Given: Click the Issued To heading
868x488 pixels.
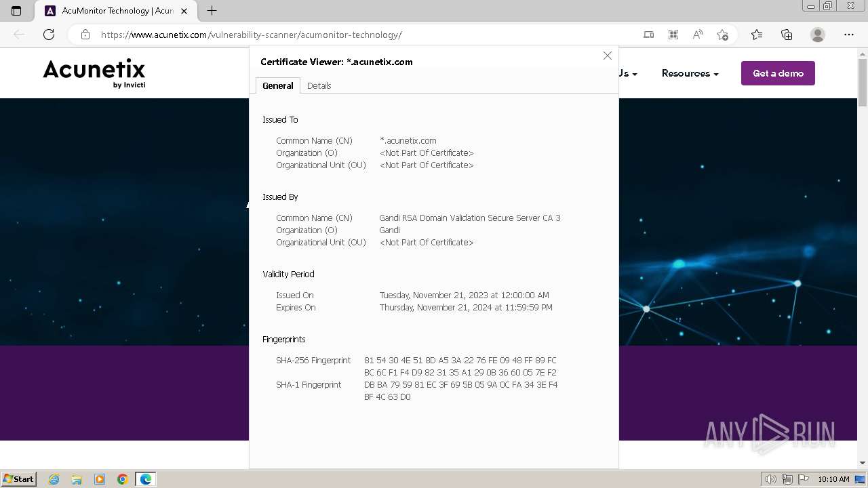Looking at the screenshot, I should click(x=280, y=120).
